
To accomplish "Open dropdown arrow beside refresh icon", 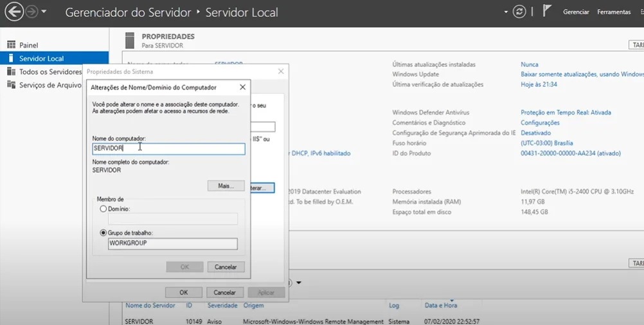I will pyautogui.click(x=506, y=12).
